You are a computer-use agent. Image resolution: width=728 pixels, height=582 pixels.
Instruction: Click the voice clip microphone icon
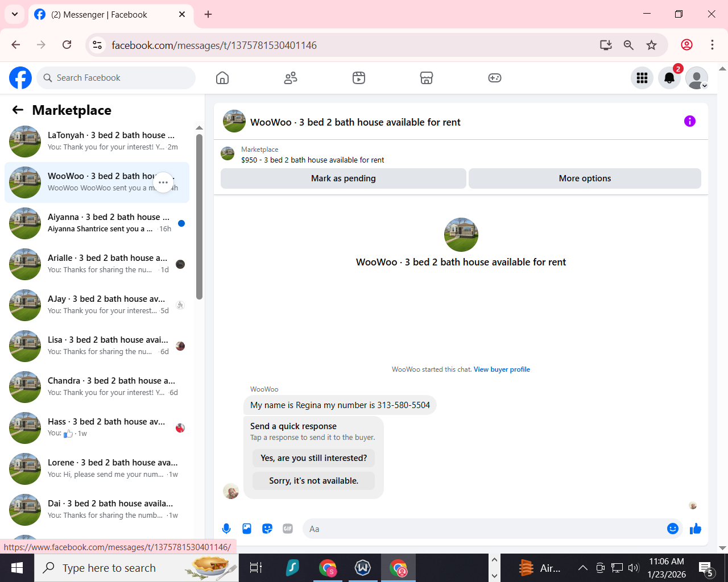226,529
